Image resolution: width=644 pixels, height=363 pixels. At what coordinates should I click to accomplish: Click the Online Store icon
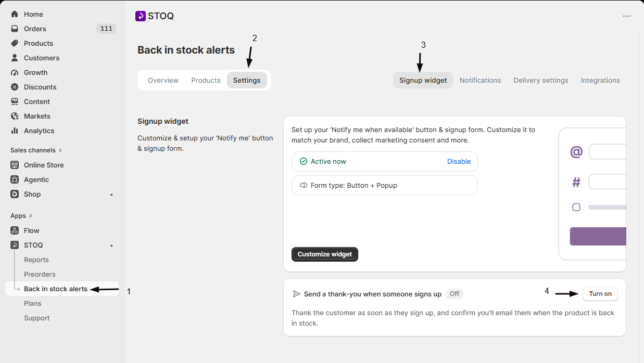pos(15,165)
